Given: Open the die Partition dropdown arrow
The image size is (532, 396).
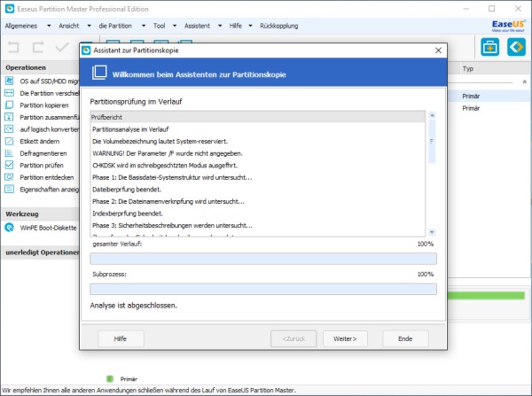Looking at the screenshot, I should pyautogui.click(x=144, y=26).
